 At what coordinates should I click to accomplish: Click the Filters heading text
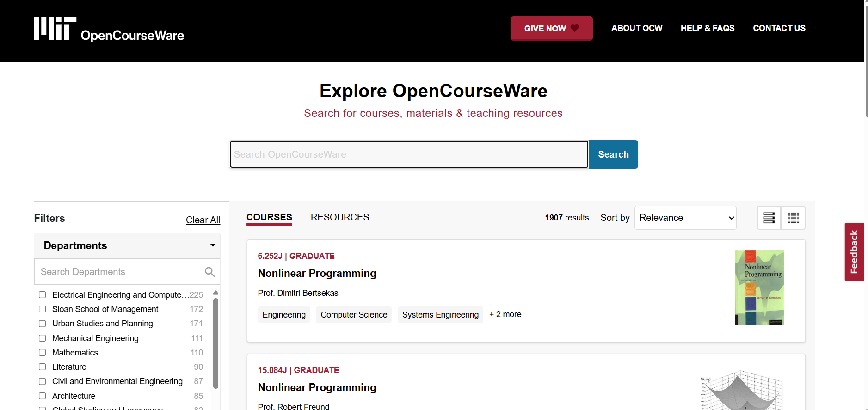tap(49, 218)
